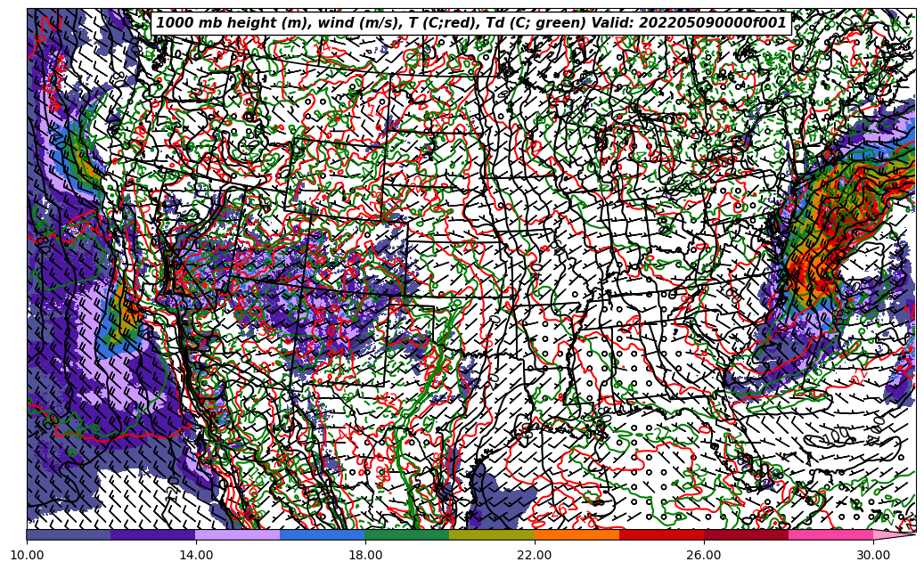Pick the orange 22–24 colorbar segment
The height and width of the screenshot is (570, 924).
(576, 534)
